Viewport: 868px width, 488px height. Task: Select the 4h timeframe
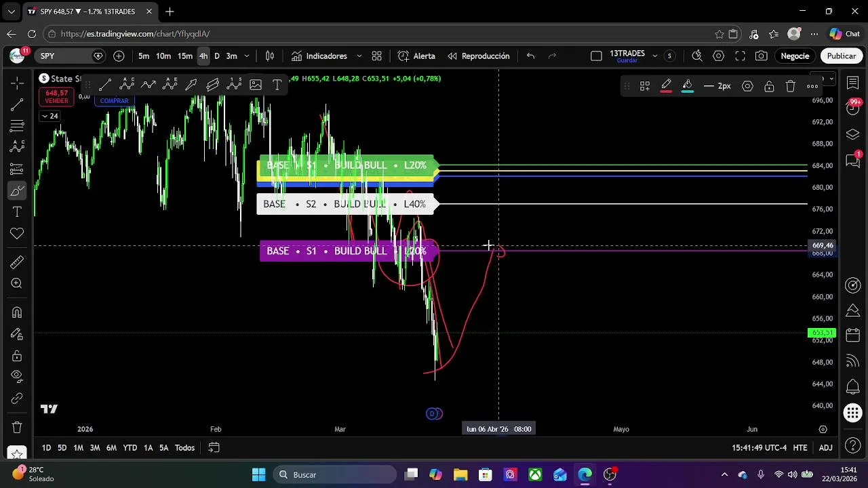203,56
